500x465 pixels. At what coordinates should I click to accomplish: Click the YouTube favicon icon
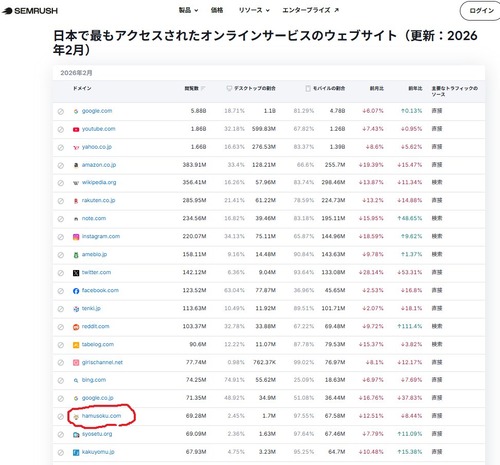point(76,129)
